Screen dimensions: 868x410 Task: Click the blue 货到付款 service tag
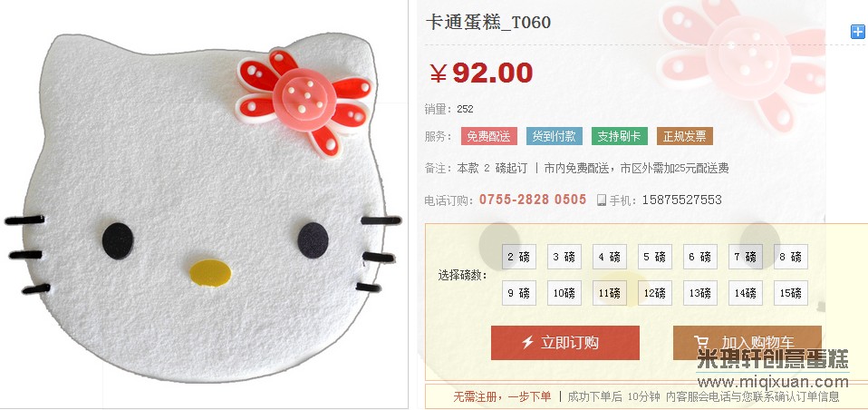[555, 136]
